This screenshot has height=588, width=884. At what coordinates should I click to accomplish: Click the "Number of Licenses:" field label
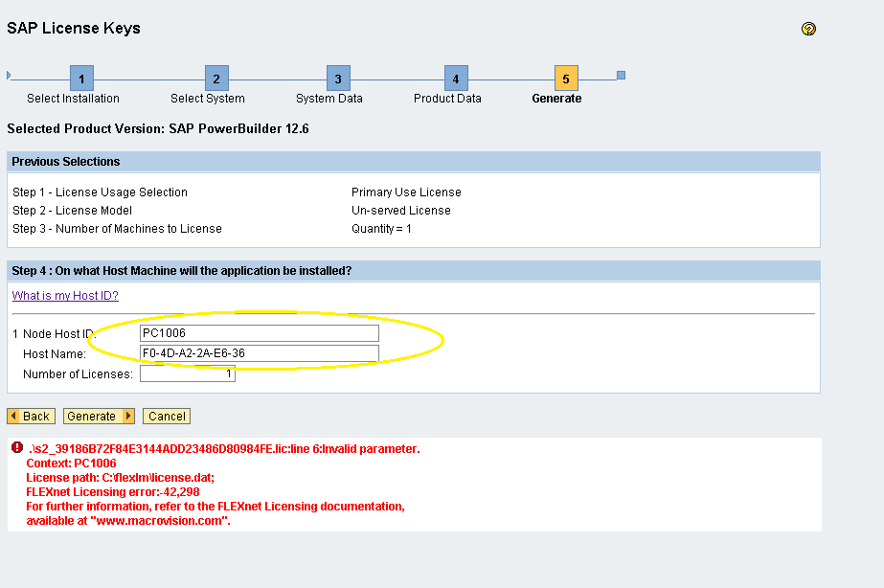pos(78,373)
